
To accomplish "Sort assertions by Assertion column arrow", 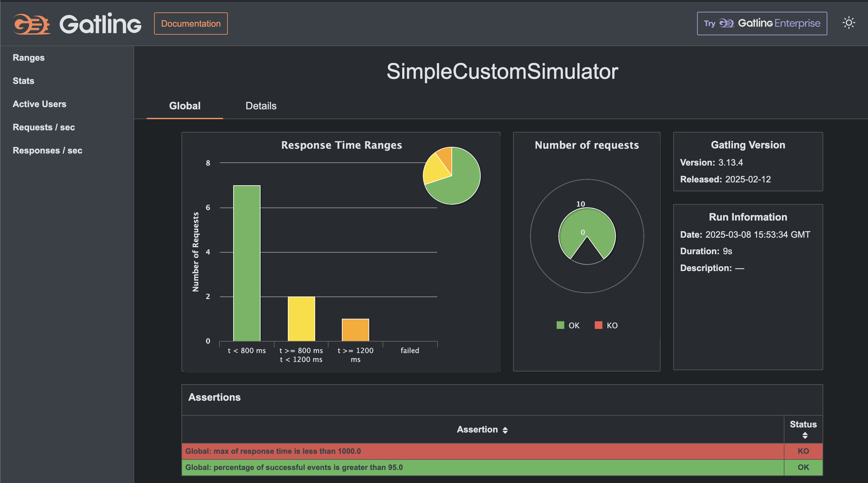I will [x=505, y=430].
